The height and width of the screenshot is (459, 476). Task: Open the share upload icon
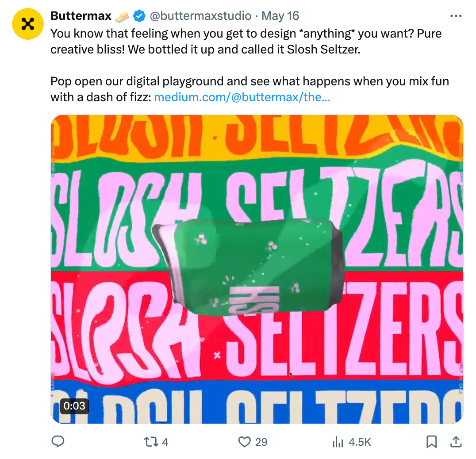(x=456, y=442)
